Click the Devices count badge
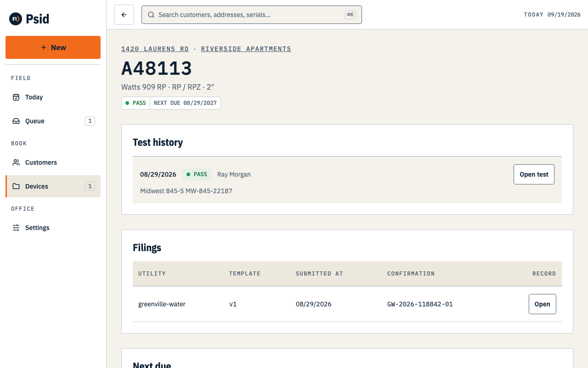Screen dimensions: 588x368 click(x=90, y=186)
